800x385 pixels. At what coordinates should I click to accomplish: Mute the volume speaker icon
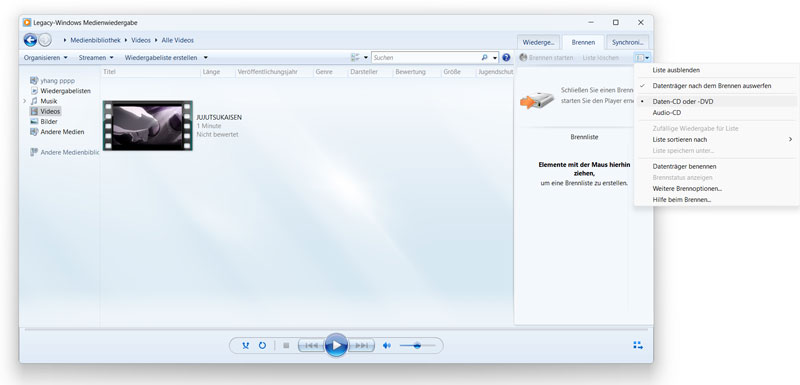coord(387,345)
